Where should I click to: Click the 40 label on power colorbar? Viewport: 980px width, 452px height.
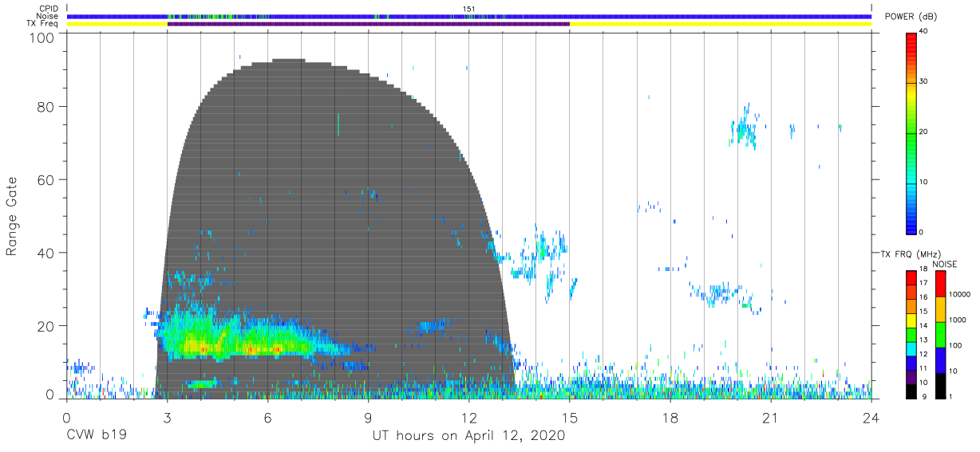924,31
